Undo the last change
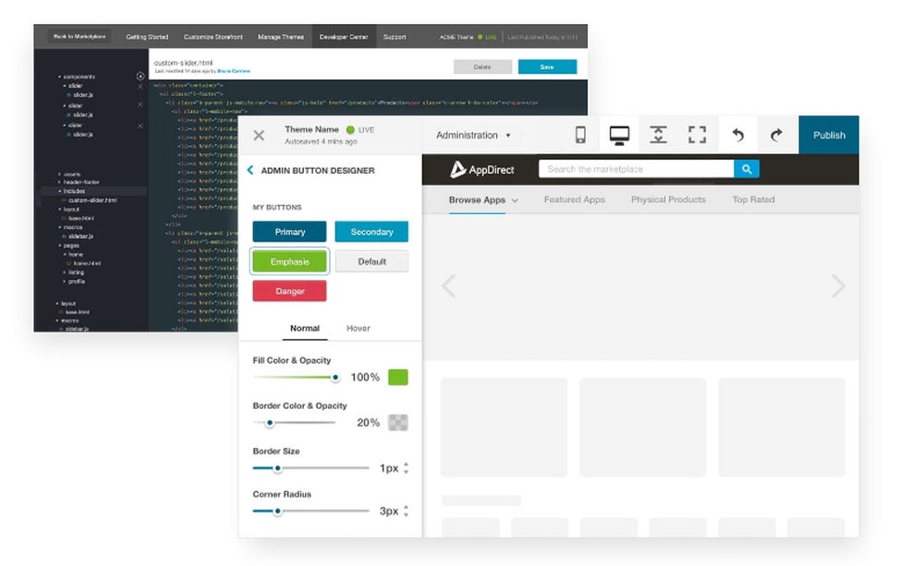 point(737,134)
